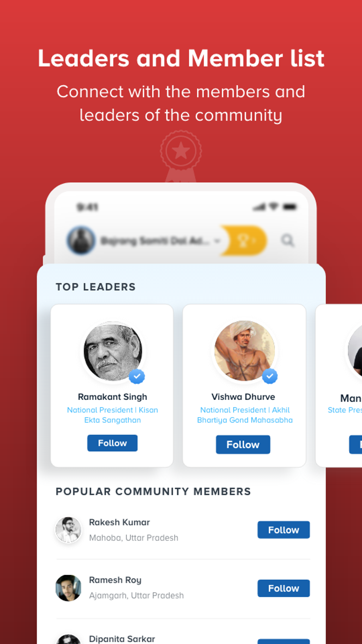The image size is (362, 644).
Task: Follow Ramesh Roy from Ajamgarh
Action: click(x=284, y=588)
